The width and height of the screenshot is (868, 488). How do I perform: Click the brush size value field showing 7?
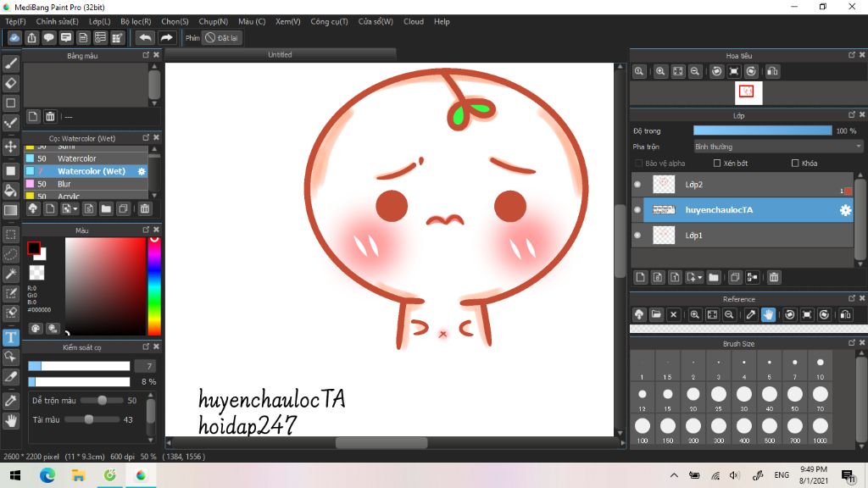click(145, 366)
